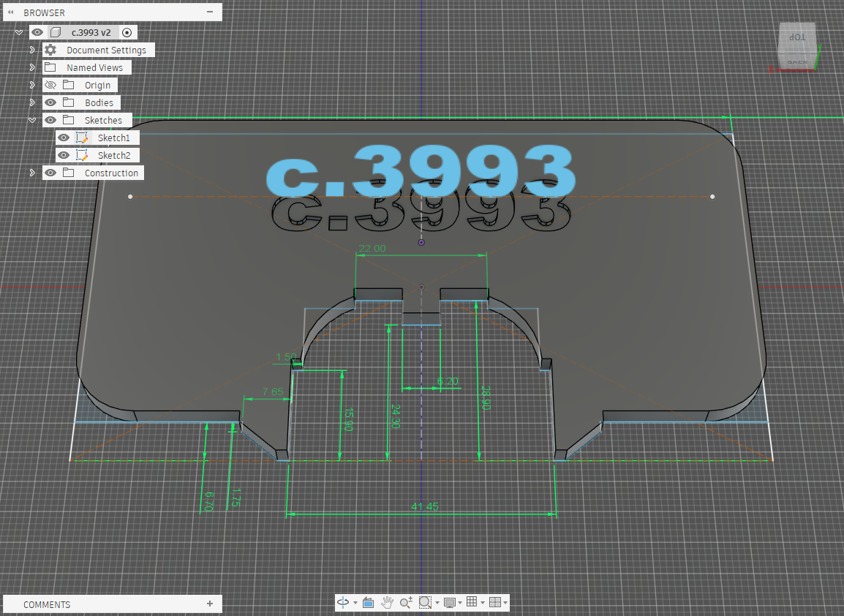Select the 22.00 sketch dimension
The width and height of the screenshot is (844, 616).
372,248
